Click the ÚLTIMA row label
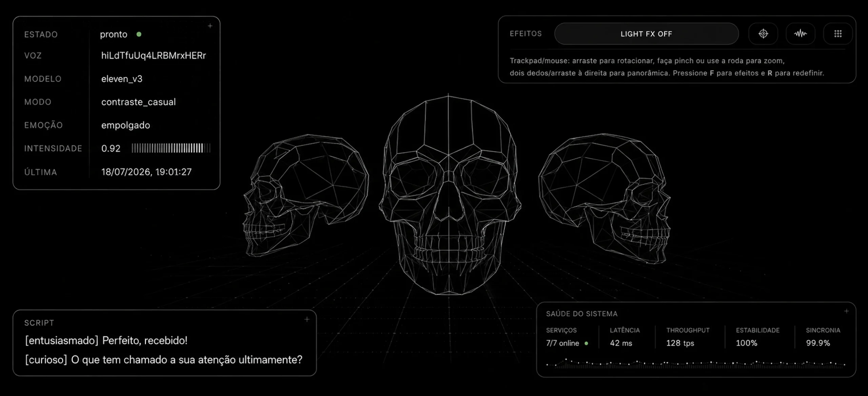Image resolution: width=868 pixels, height=396 pixels. [x=40, y=172]
